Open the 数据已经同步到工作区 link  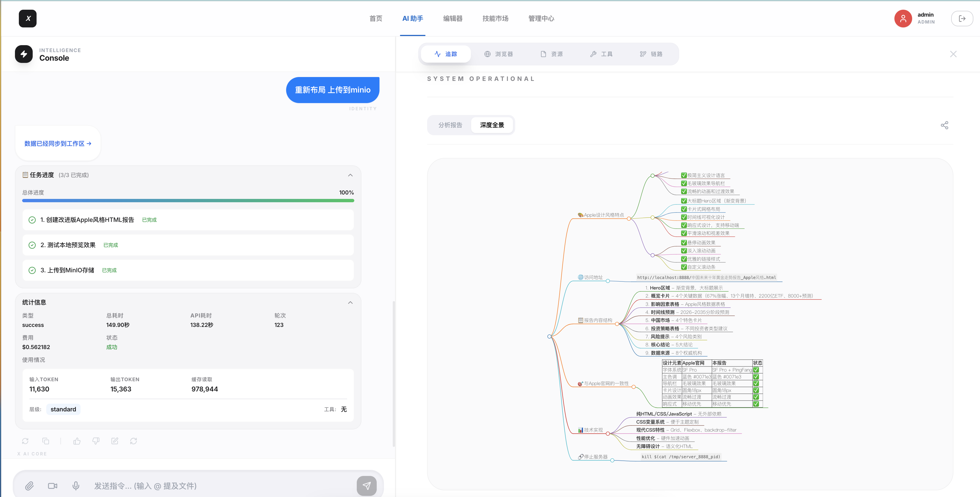coord(58,144)
